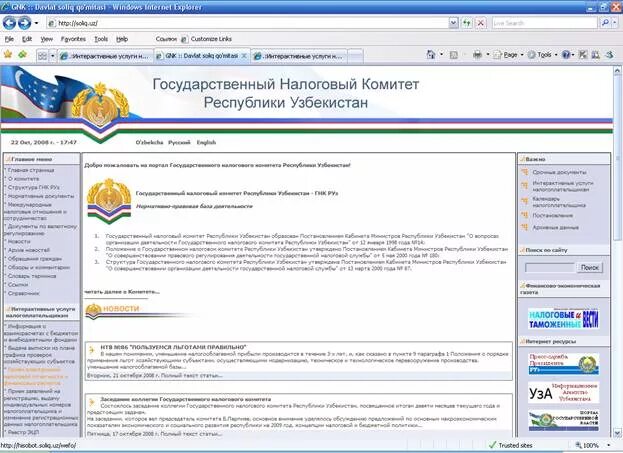Viewport: 623px width, 453px height.
Task: Click the Research toolbar icon
Action: pos(595,55)
